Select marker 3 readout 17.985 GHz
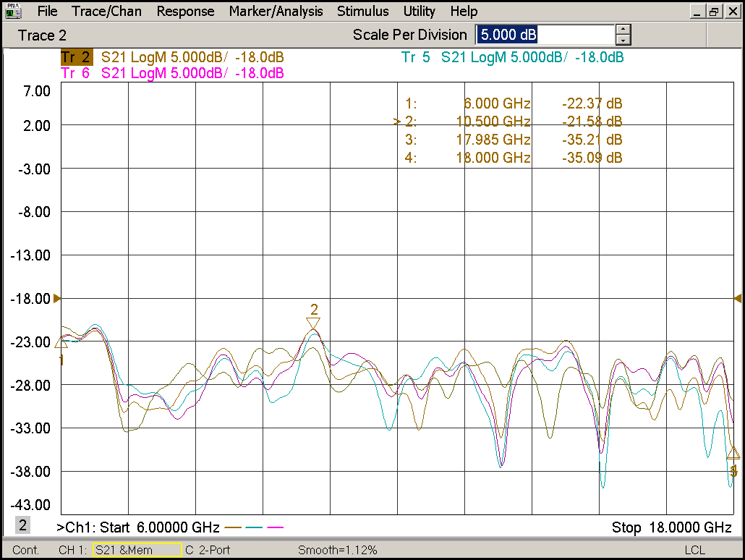 [493, 140]
